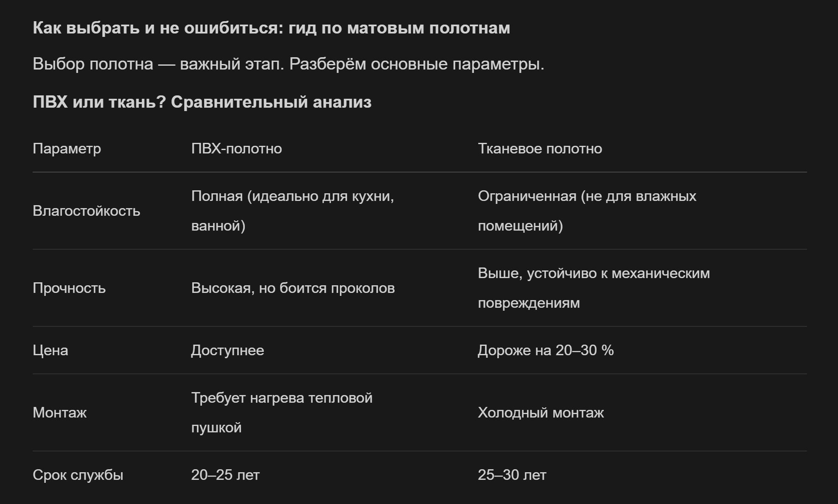Click the "Монтаж" row label
The image size is (838, 504).
pos(59,413)
